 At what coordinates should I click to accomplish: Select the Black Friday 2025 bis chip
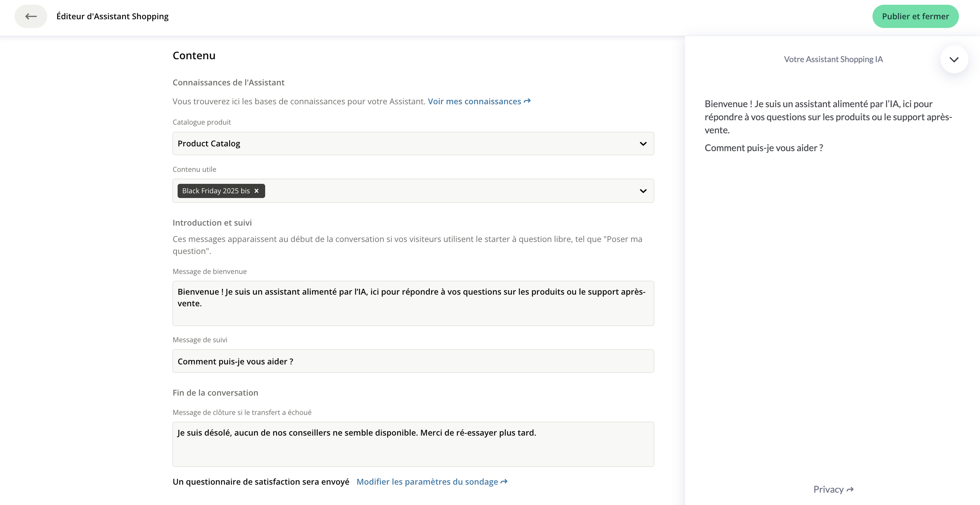[216, 191]
